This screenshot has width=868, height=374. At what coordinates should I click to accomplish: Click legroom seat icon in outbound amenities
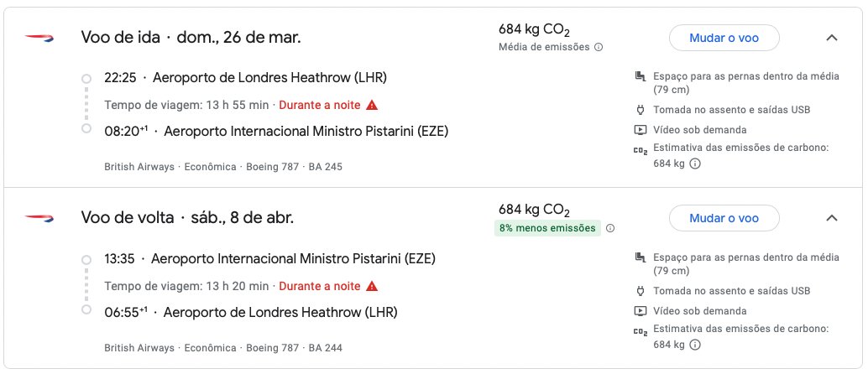click(x=641, y=76)
